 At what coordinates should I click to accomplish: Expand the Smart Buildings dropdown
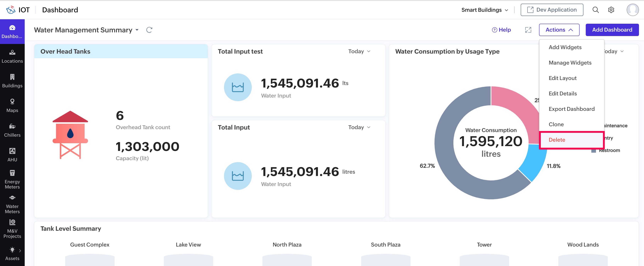pyautogui.click(x=484, y=10)
